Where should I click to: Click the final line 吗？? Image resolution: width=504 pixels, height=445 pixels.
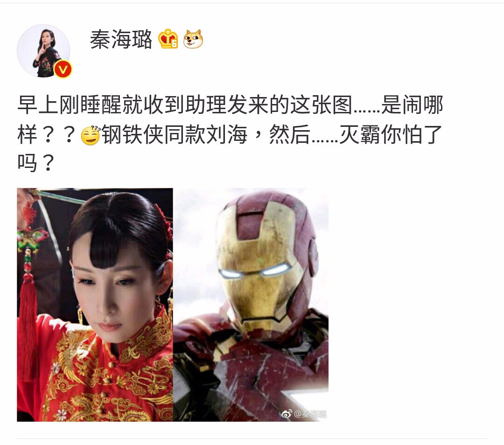35,163
